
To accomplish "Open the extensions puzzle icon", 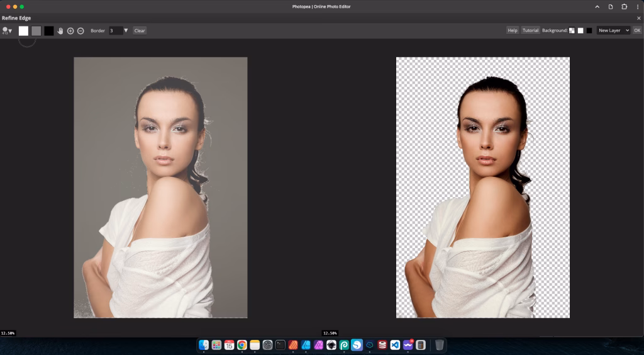I will (625, 6).
